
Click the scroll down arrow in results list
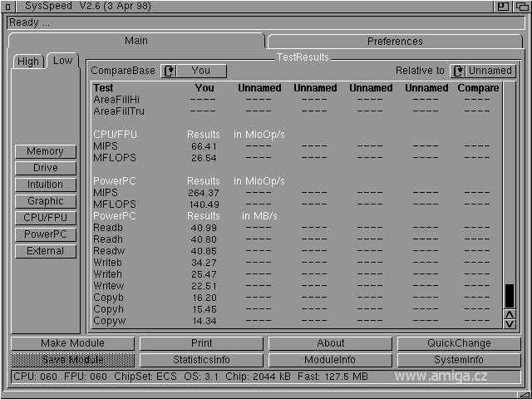(510, 323)
